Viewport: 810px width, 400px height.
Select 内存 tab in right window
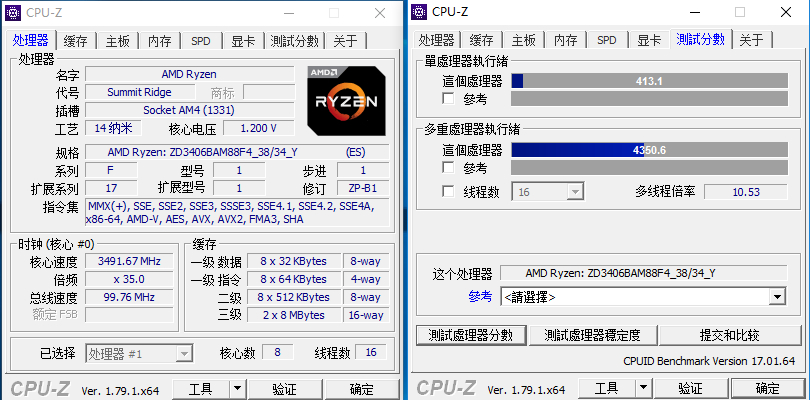tap(565, 40)
